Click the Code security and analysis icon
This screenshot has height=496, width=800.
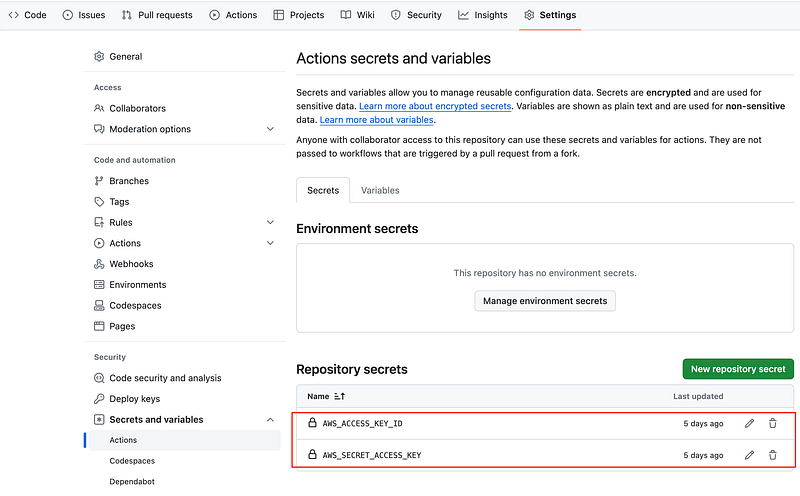(99, 378)
